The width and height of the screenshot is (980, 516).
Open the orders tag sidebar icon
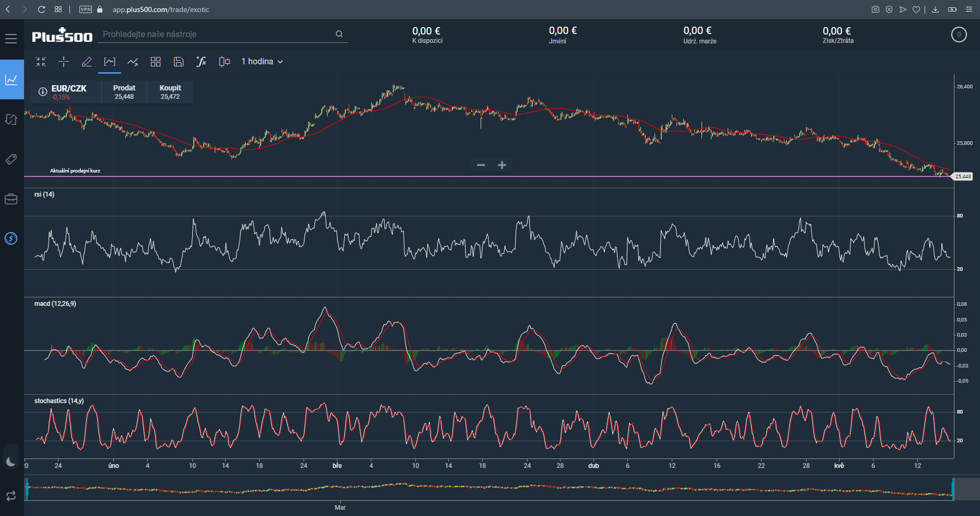tap(11, 159)
